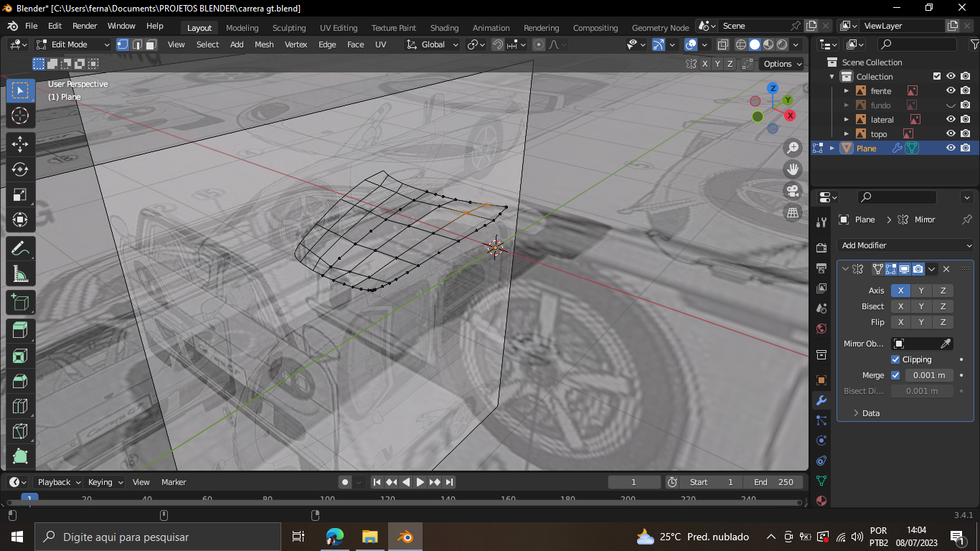The height and width of the screenshot is (551, 980).
Task: Select the Rotate tool
Action: click(20, 169)
